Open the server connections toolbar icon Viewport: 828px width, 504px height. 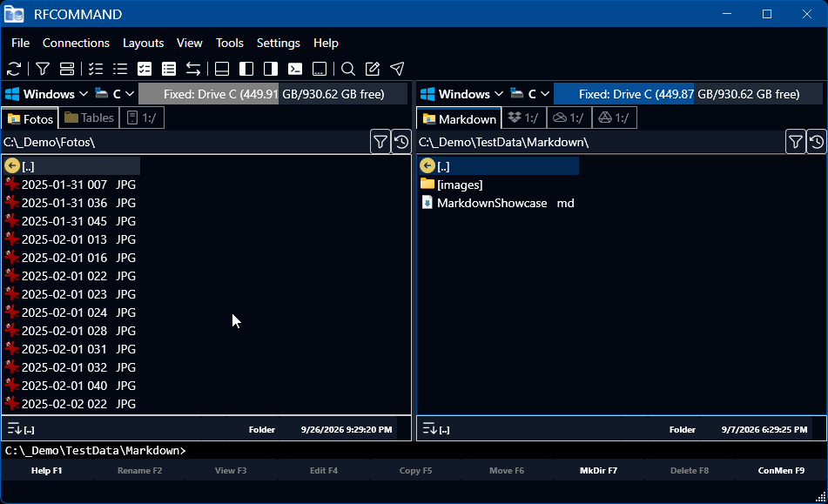click(67, 69)
